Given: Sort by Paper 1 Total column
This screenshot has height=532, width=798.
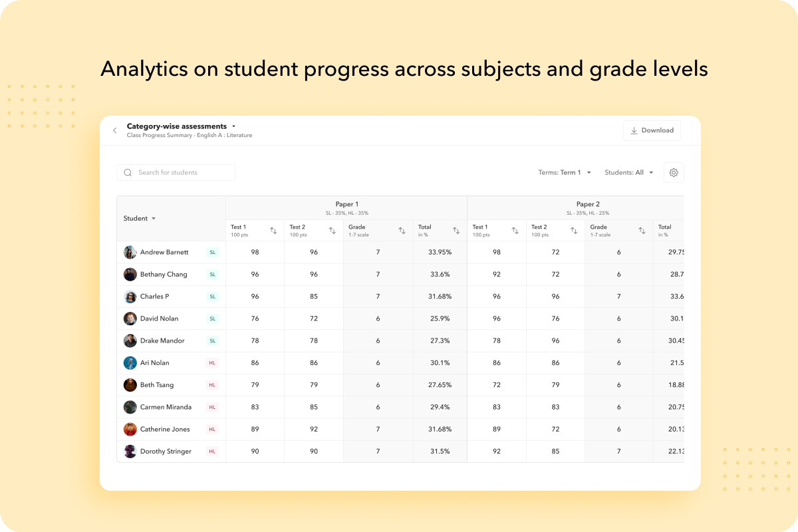Looking at the screenshot, I should click(x=456, y=231).
